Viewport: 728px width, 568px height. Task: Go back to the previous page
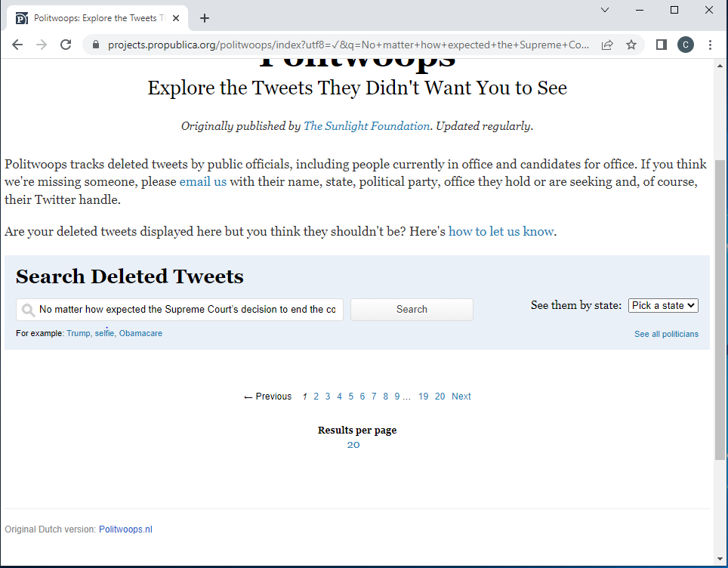coord(17,45)
